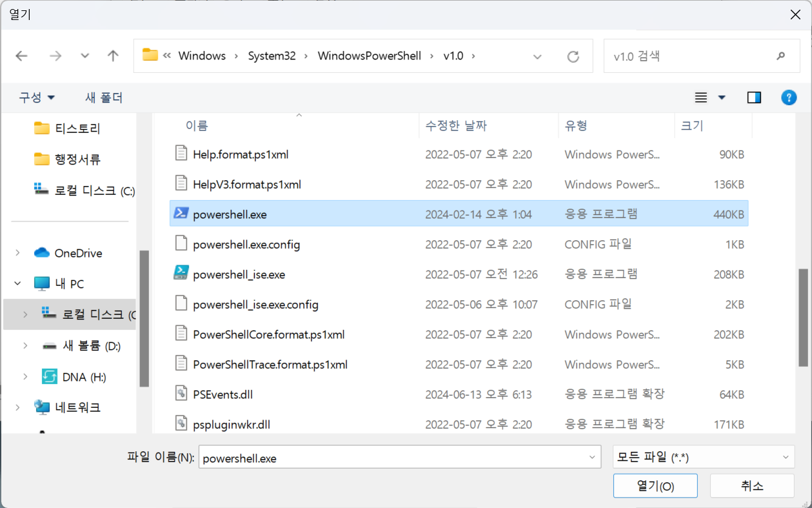Image resolution: width=812 pixels, height=508 pixels.
Task: Toggle the preview pane icon
Action: point(754,97)
